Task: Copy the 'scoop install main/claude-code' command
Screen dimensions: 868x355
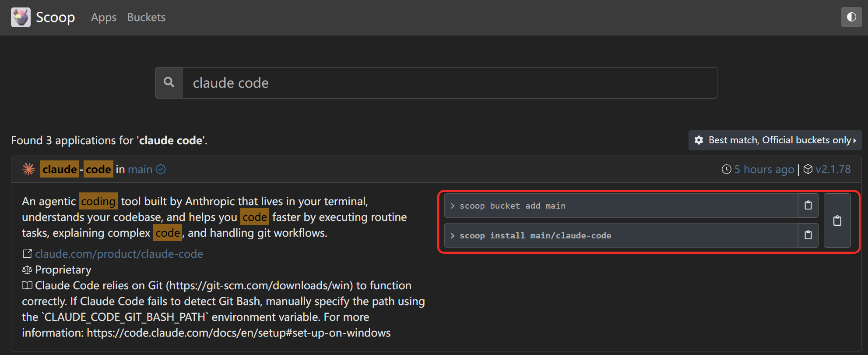Action: pyautogui.click(x=808, y=235)
